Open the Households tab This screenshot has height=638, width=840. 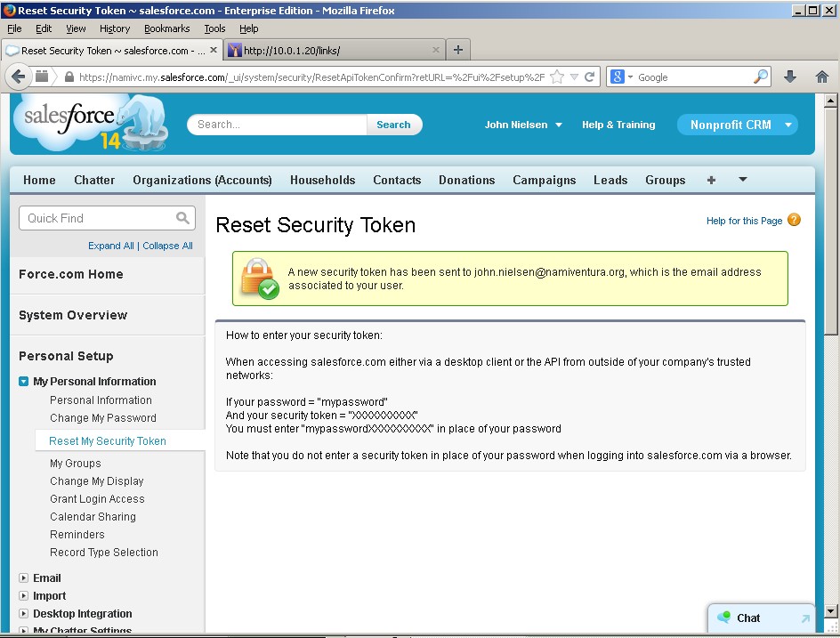(x=322, y=180)
